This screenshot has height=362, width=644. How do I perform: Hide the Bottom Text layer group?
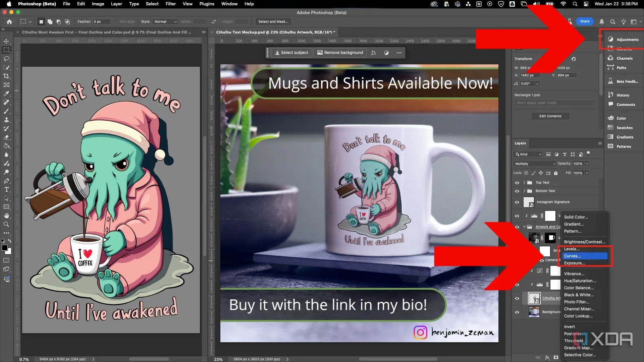tap(517, 191)
